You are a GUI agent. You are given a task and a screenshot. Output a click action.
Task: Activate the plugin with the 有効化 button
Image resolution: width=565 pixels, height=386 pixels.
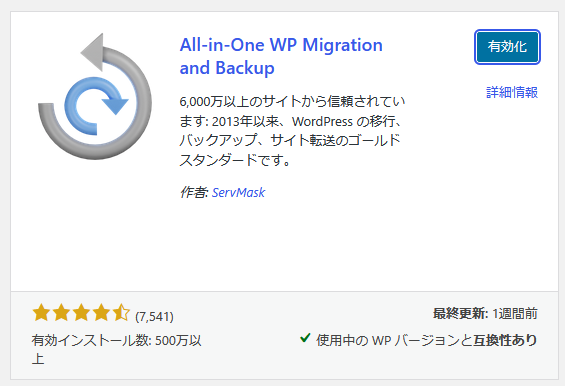[507, 47]
